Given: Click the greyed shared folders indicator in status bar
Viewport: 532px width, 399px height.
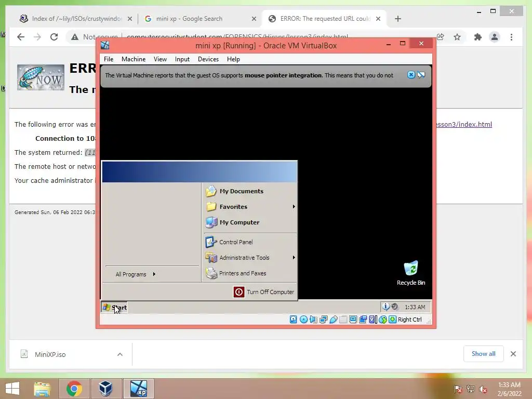Looking at the screenshot, I should pyautogui.click(x=343, y=320).
